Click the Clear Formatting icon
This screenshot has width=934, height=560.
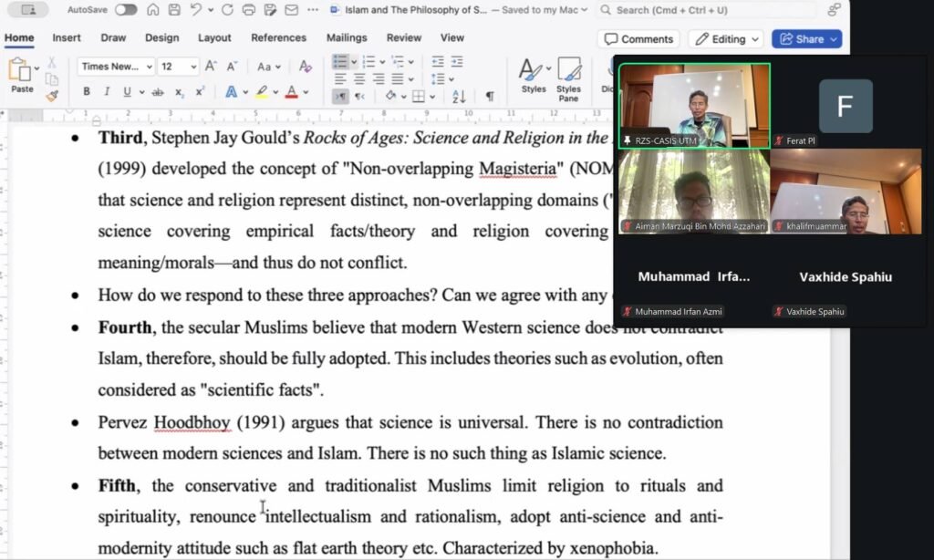[x=306, y=67]
